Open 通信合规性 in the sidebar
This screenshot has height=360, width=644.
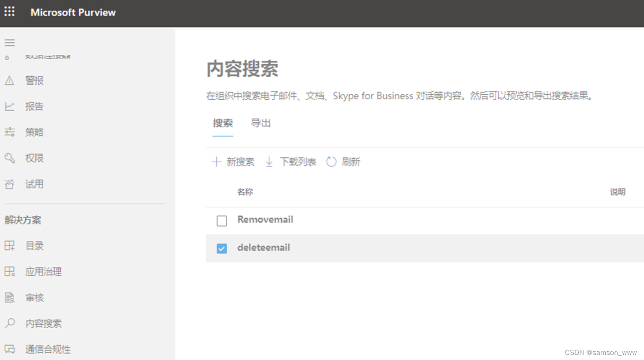click(48, 349)
